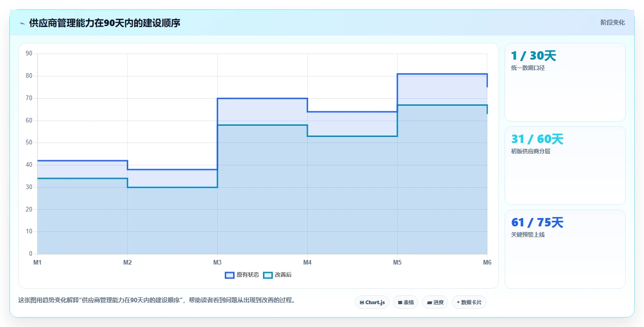Click the 表格 tag chip
644x327 pixels.
pos(406,302)
